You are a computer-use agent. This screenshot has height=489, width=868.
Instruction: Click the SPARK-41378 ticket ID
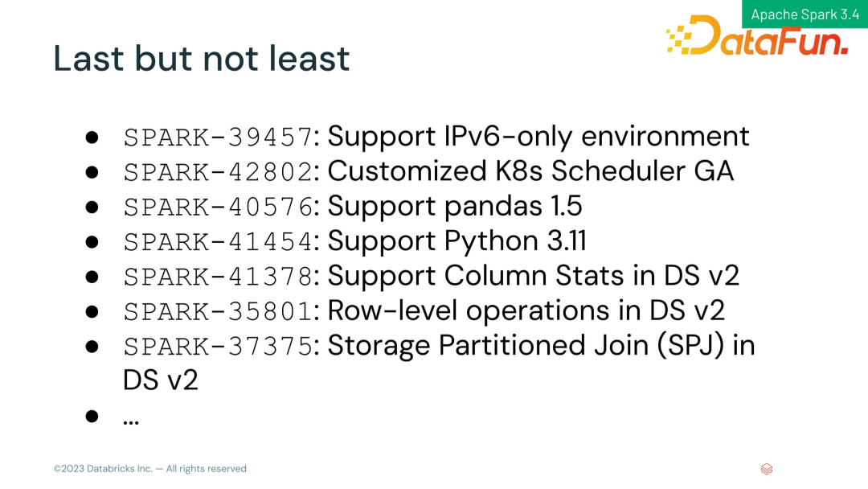218,277
